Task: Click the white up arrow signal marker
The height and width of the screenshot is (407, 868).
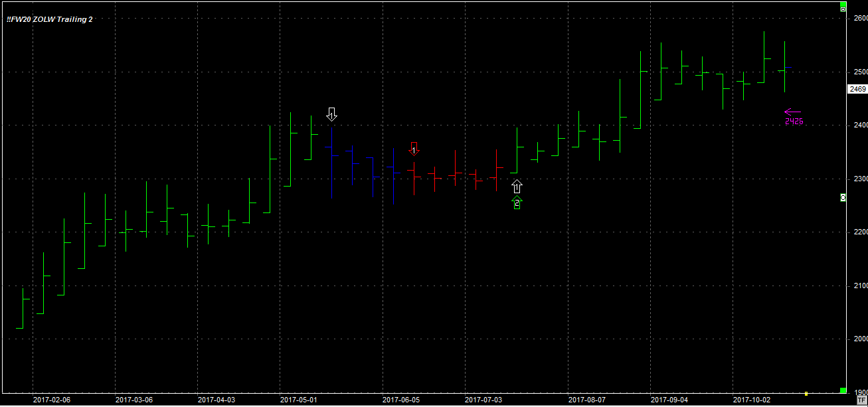Action: [517, 187]
